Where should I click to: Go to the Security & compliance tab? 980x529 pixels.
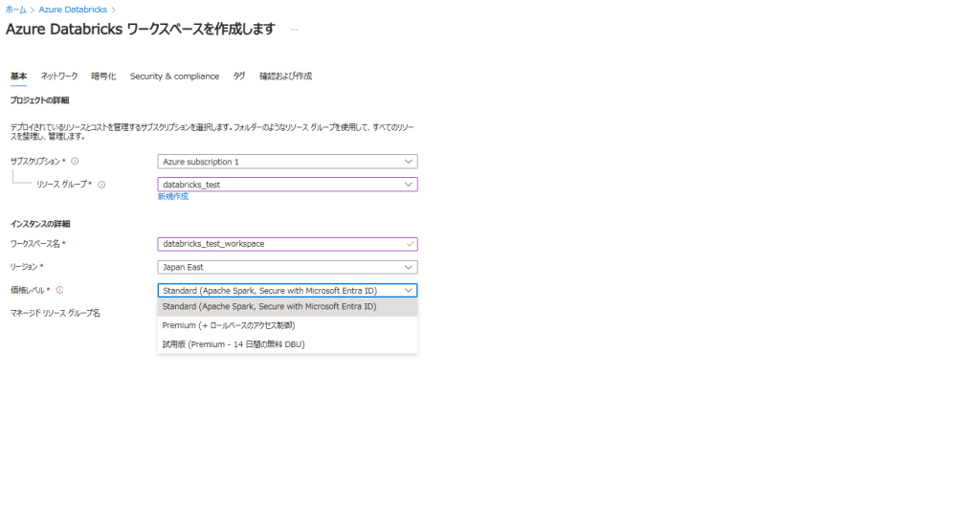174,77
